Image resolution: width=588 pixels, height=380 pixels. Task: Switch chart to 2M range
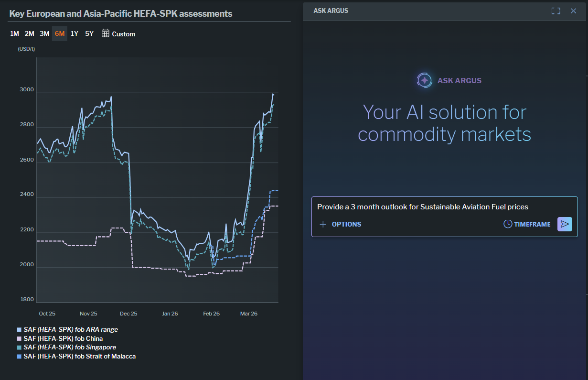(29, 33)
